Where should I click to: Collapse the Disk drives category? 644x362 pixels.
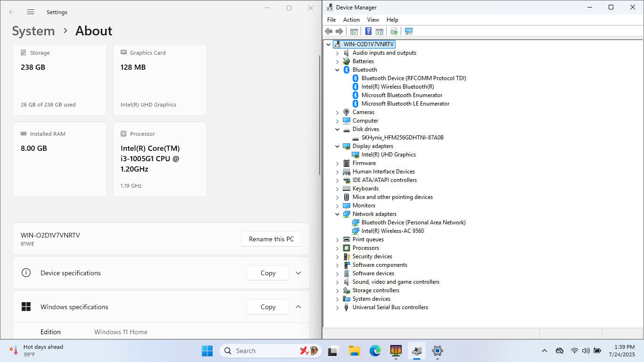click(x=337, y=129)
